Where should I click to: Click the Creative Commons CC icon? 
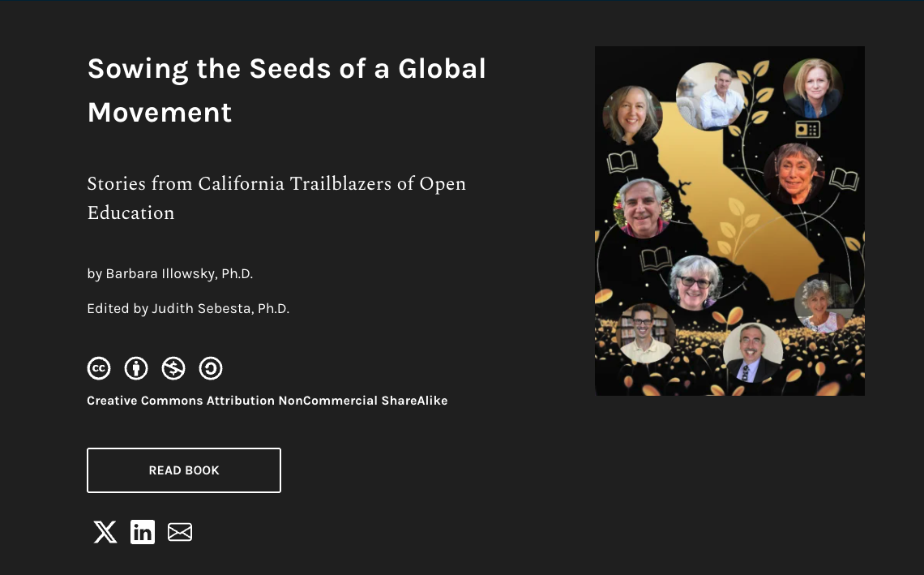click(99, 369)
